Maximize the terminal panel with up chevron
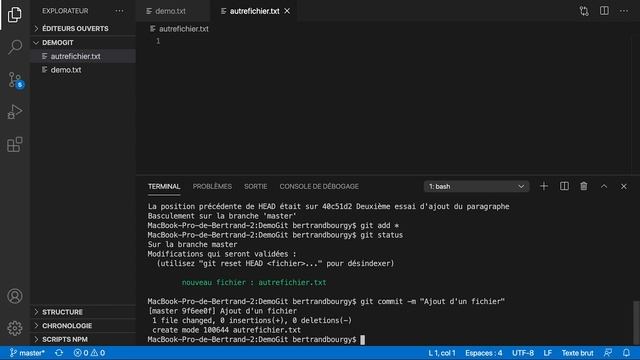The width and height of the screenshot is (640, 360). click(604, 187)
